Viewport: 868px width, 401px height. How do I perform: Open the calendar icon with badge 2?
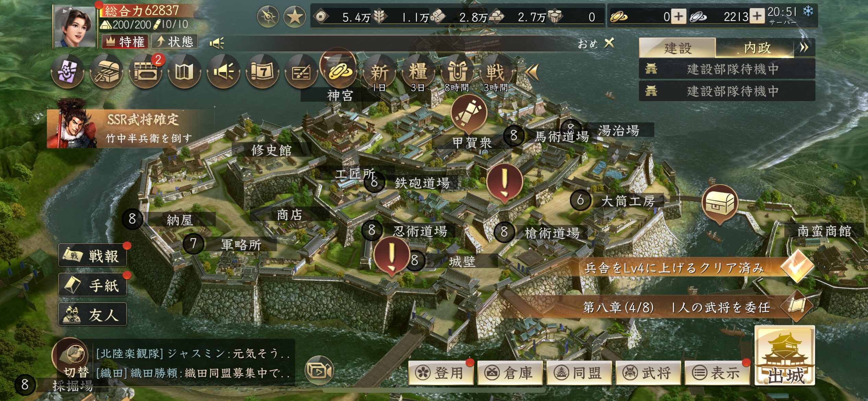(146, 72)
